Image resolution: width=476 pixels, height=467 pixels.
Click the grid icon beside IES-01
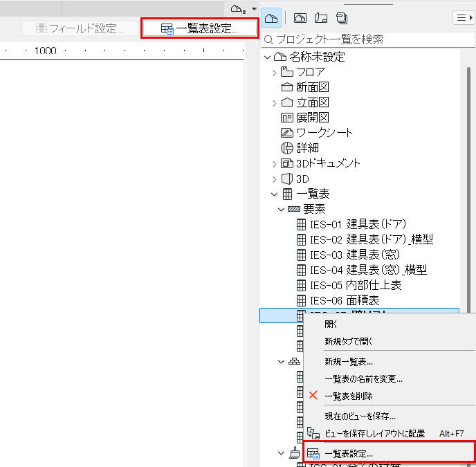(x=301, y=224)
